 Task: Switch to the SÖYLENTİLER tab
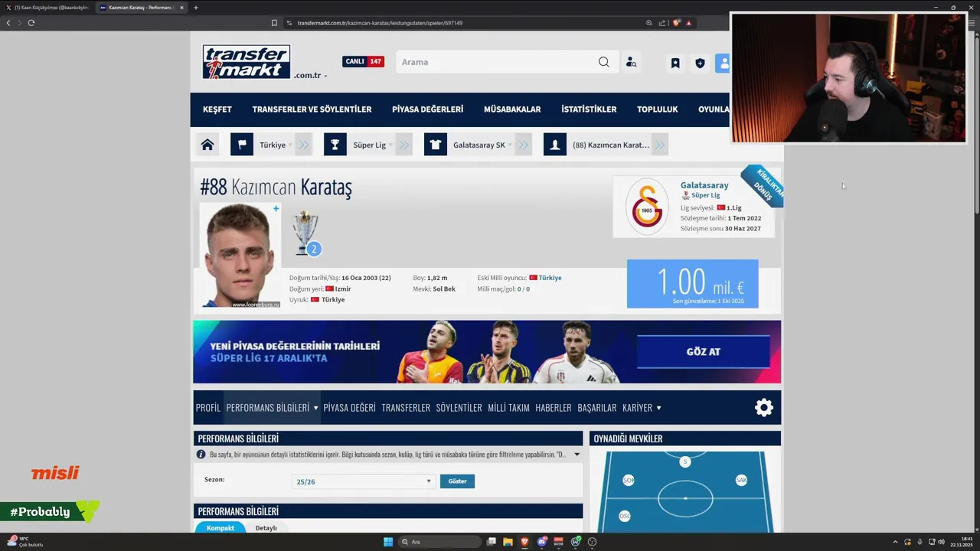click(459, 408)
